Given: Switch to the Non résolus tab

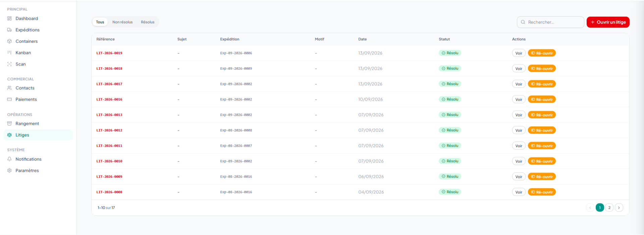Looking at the screenshot, I should (122, 22).
